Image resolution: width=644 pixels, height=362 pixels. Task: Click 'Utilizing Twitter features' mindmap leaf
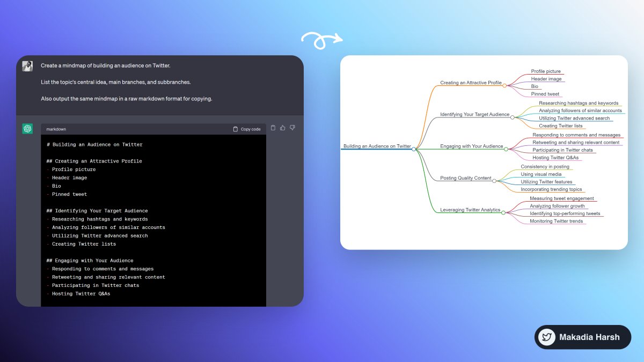546,182
